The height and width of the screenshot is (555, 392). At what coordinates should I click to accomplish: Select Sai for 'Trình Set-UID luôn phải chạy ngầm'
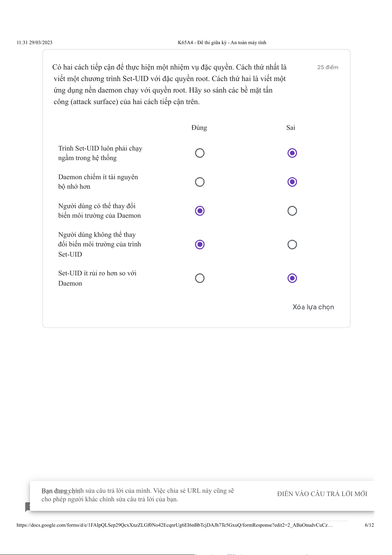click(x=292, y=153)
